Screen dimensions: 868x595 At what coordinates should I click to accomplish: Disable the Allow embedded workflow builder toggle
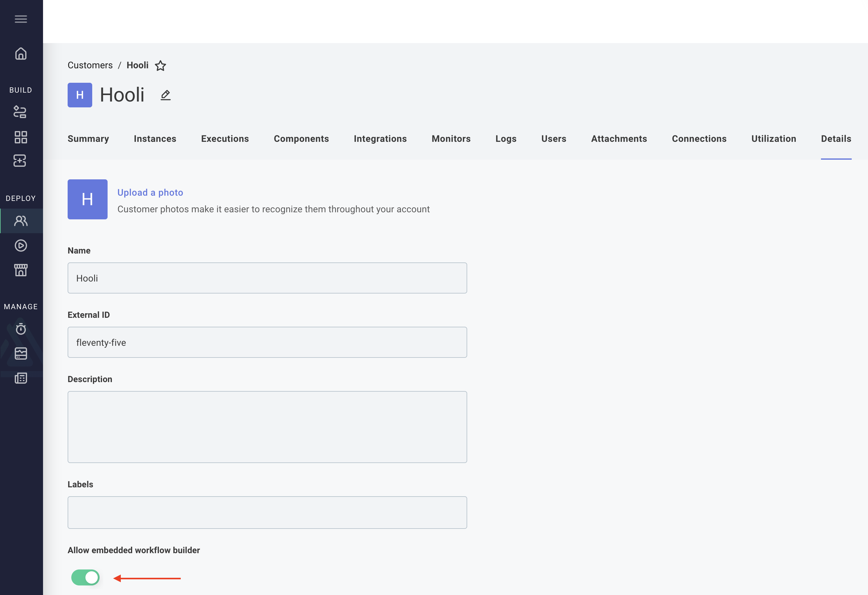(x=85, y=577)
